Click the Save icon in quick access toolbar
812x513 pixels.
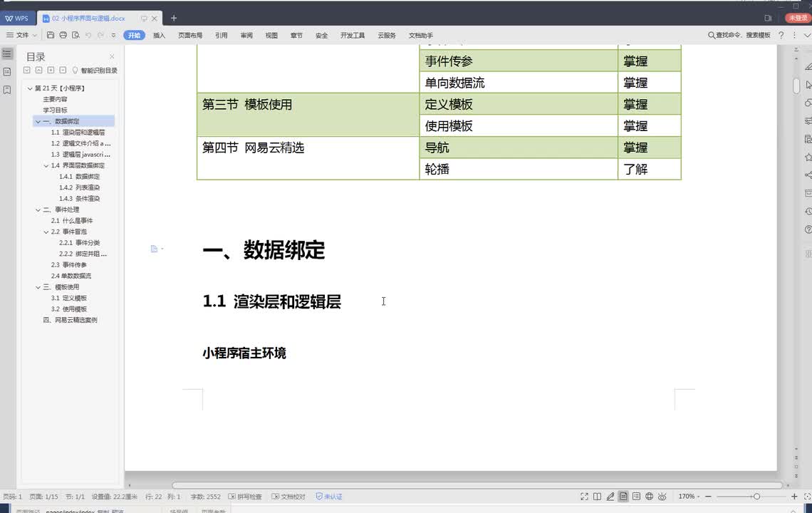51,35
